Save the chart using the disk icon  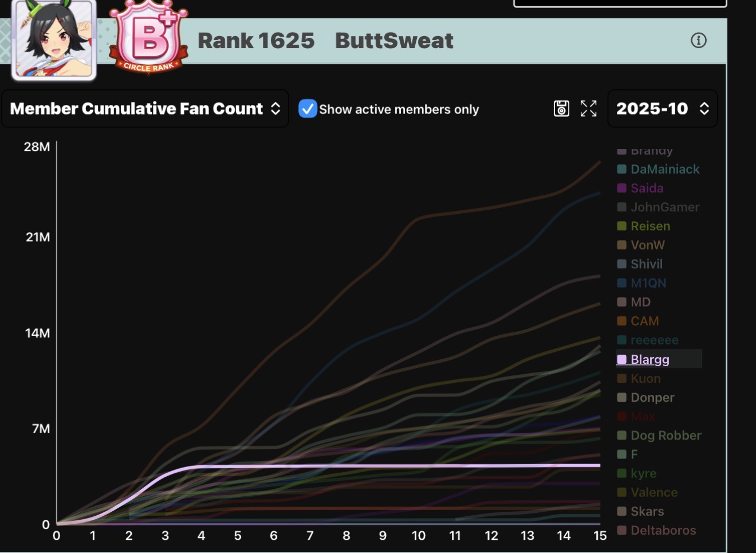(x=561, y=108)
